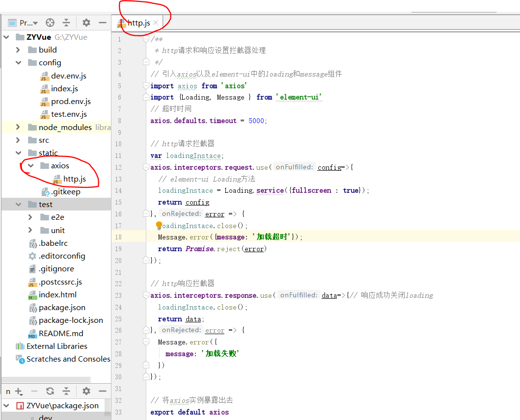
Task: Click the Scroll from Source target icon
Action: 49,22
